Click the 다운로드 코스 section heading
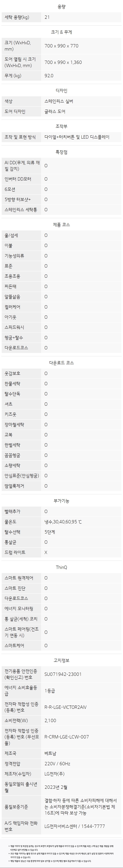The height and width of the screenshot is (868, 123). [x=61, y=363]
